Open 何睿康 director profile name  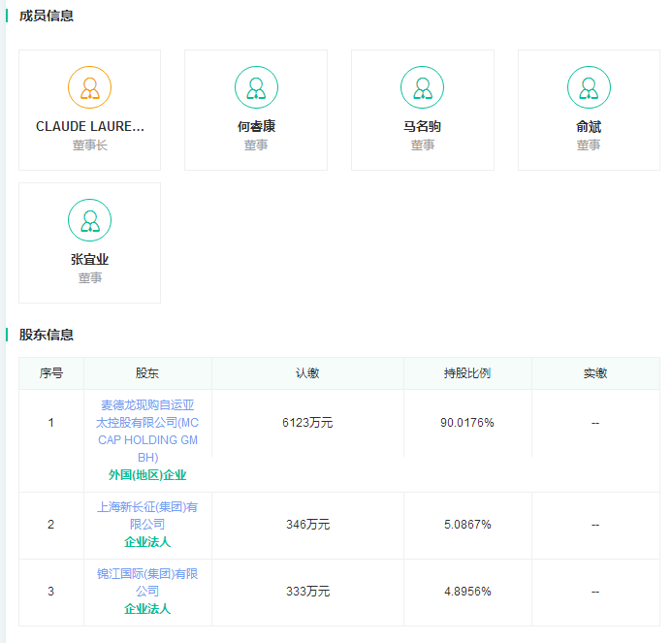[256, 126]
